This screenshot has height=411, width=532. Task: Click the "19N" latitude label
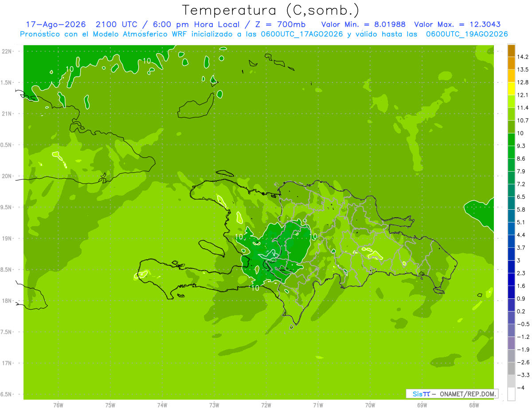8,239
